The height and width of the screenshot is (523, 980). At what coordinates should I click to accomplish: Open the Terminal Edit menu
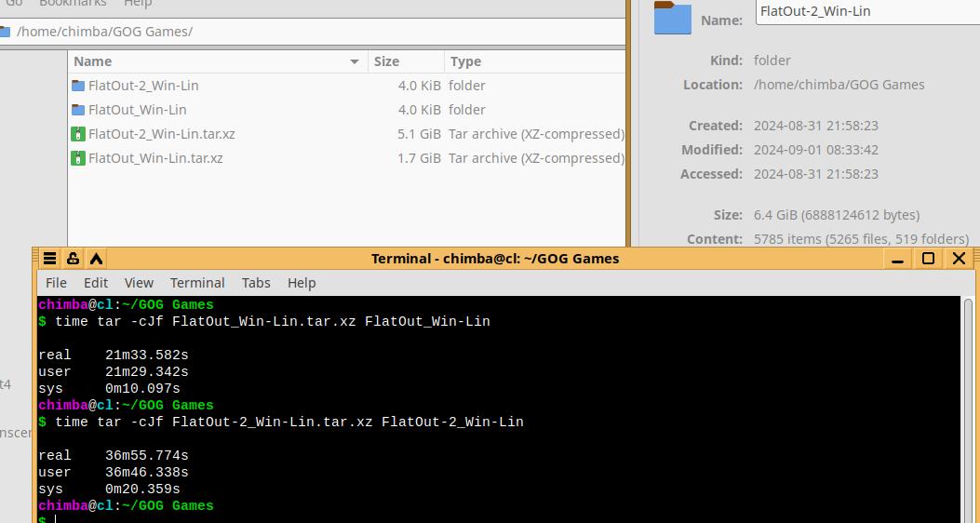pos(96,283)
